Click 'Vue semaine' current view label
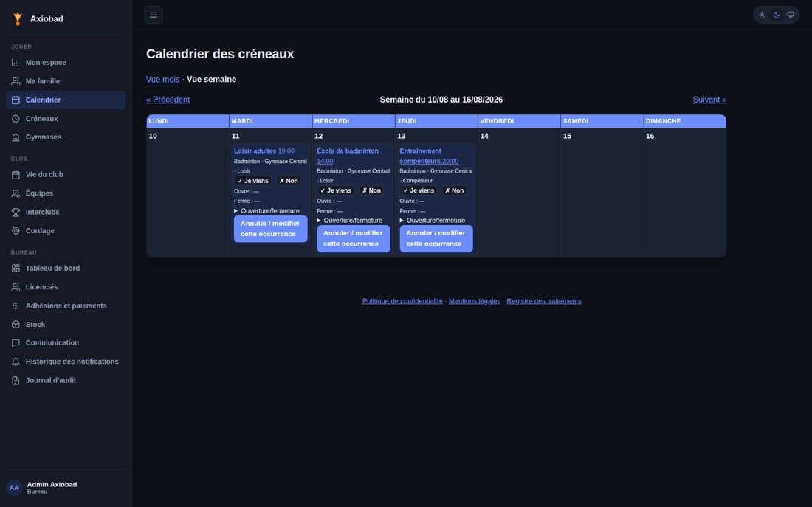 pyautogui.click(x=211, y=79)
